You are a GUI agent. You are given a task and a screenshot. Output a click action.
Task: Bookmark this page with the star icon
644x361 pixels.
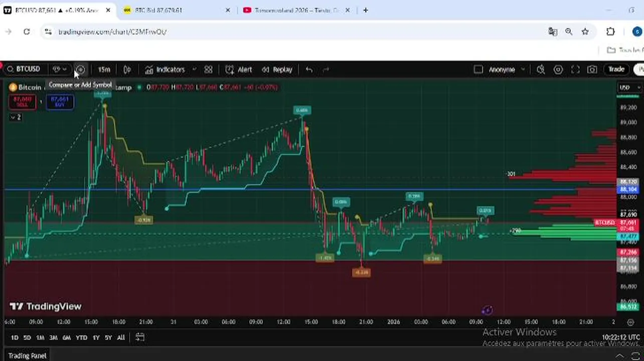[585, 32]
